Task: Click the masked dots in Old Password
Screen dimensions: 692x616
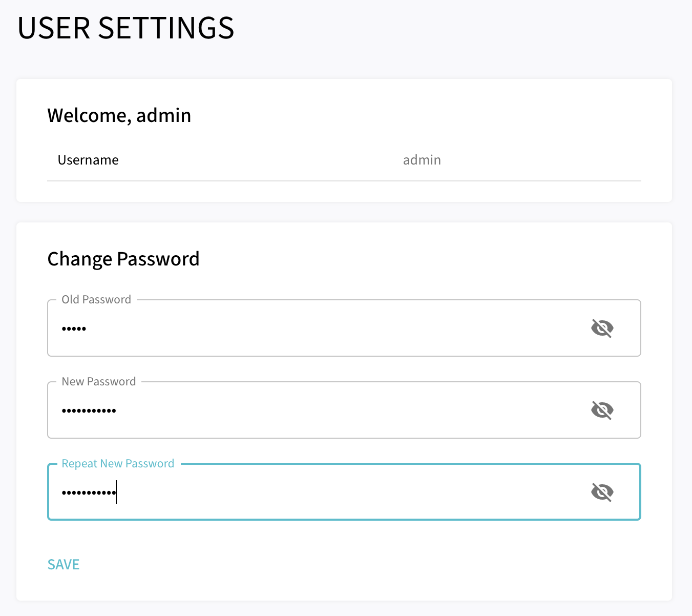Action: 74,328
